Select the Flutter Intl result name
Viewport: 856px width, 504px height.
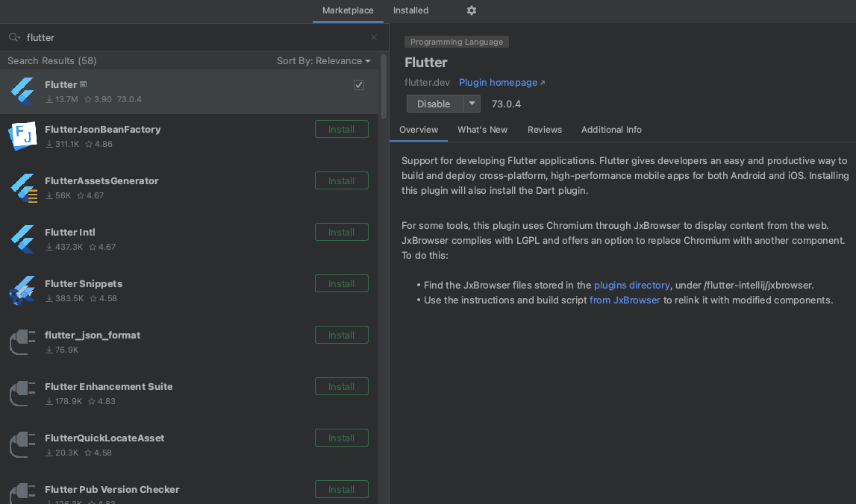click(x=70, y=233)
